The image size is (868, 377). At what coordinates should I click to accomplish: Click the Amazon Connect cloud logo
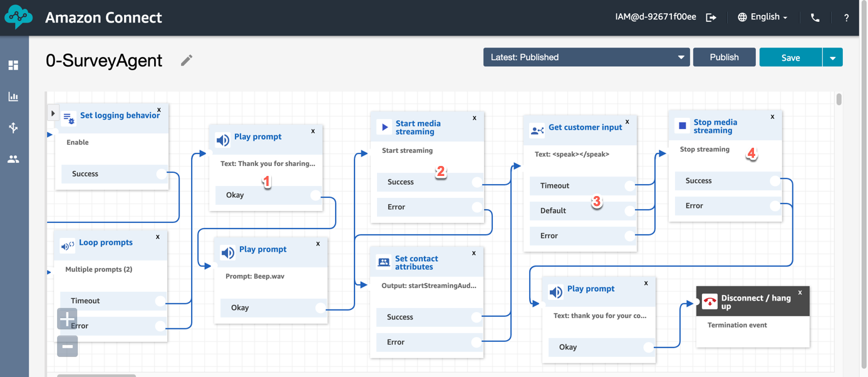click(18, 18)
